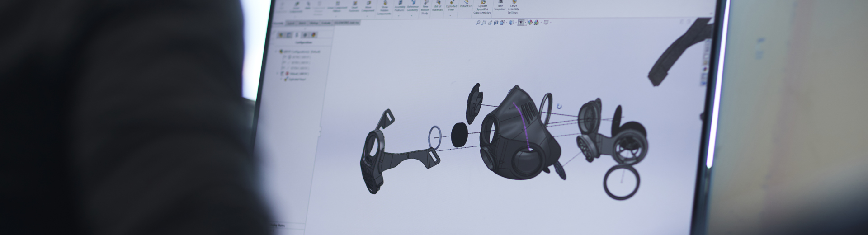868x235 pixels.
Task: Switch to the Evaluate ribbon tab
Action: (325, 23)
